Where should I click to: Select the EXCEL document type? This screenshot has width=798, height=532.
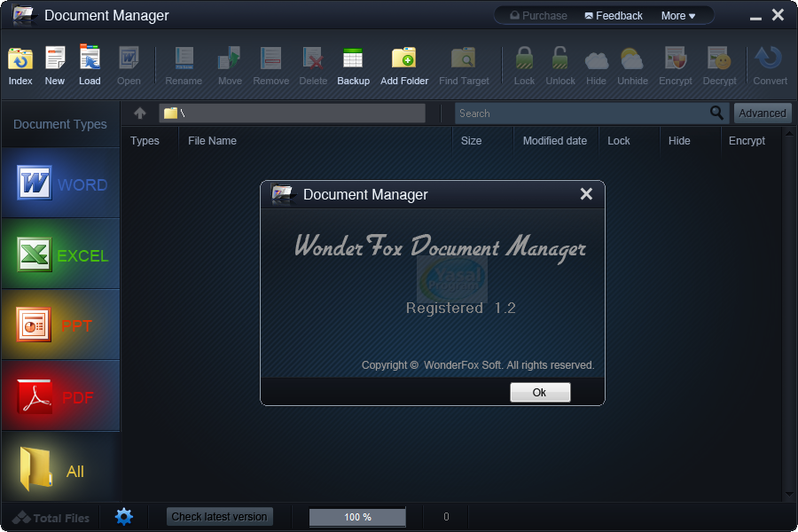tap(61, 255)
